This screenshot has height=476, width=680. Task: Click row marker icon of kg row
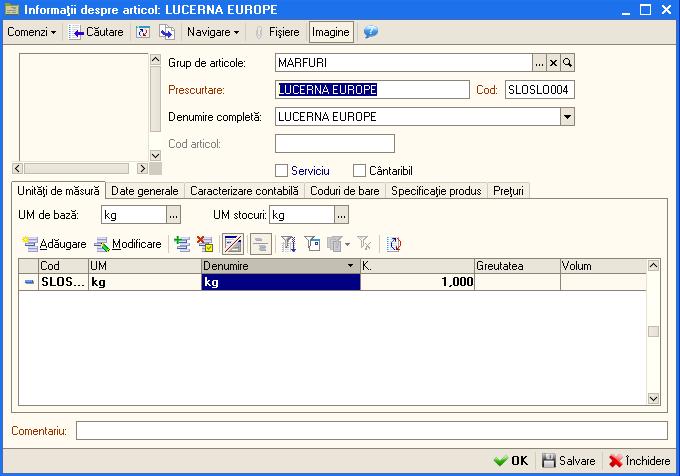[x=29, y=282]
